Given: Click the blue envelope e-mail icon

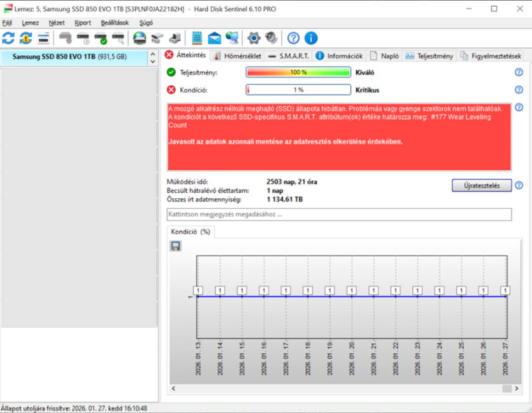Looking at the screenshot, I should 214,38.
